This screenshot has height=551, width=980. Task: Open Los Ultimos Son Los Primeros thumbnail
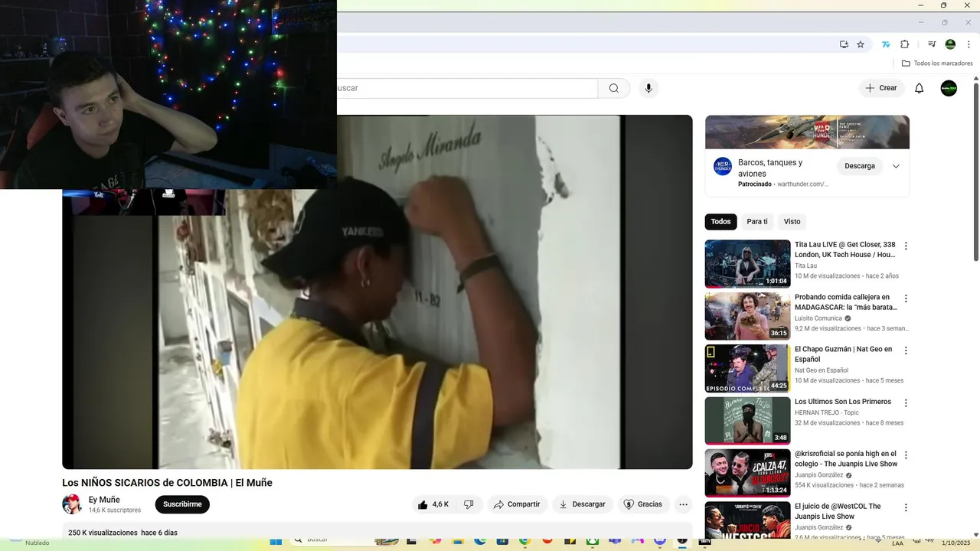click(747, 420)
